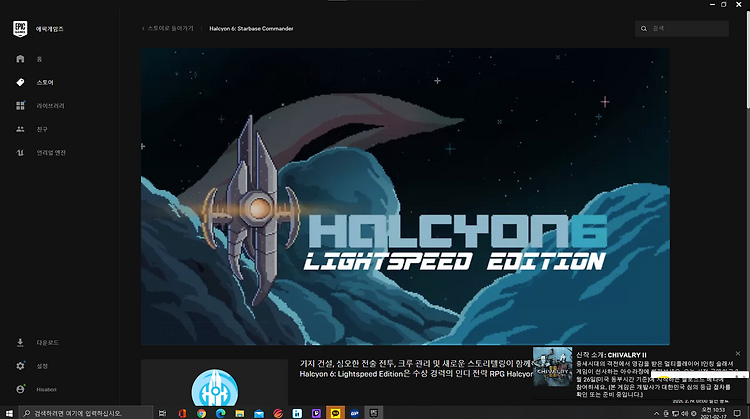Open the Windows Start menu
Viewport: 750px width, 419px height.
tap(9, 413)
